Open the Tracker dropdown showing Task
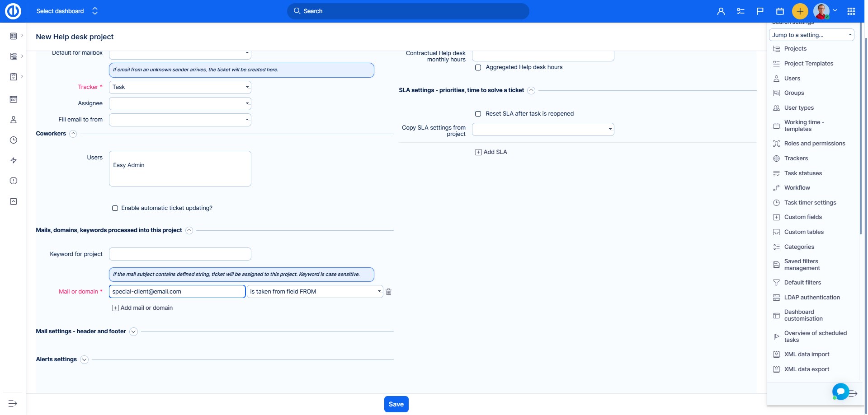 click(x=180, y=87)
